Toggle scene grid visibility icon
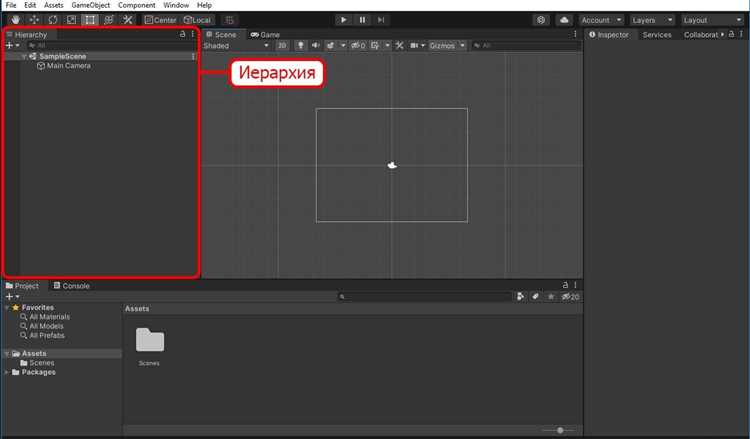This screenshot has height=439, width=750. click(375, 46)
